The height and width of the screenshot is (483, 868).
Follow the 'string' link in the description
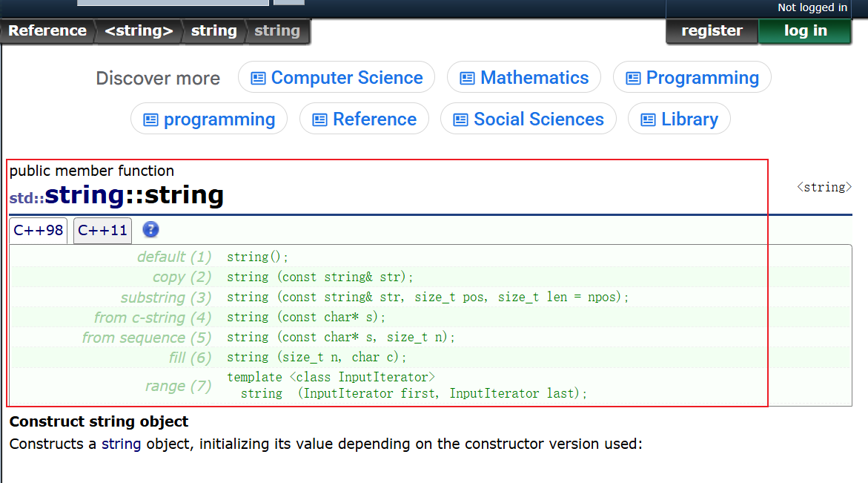[122, 444]
